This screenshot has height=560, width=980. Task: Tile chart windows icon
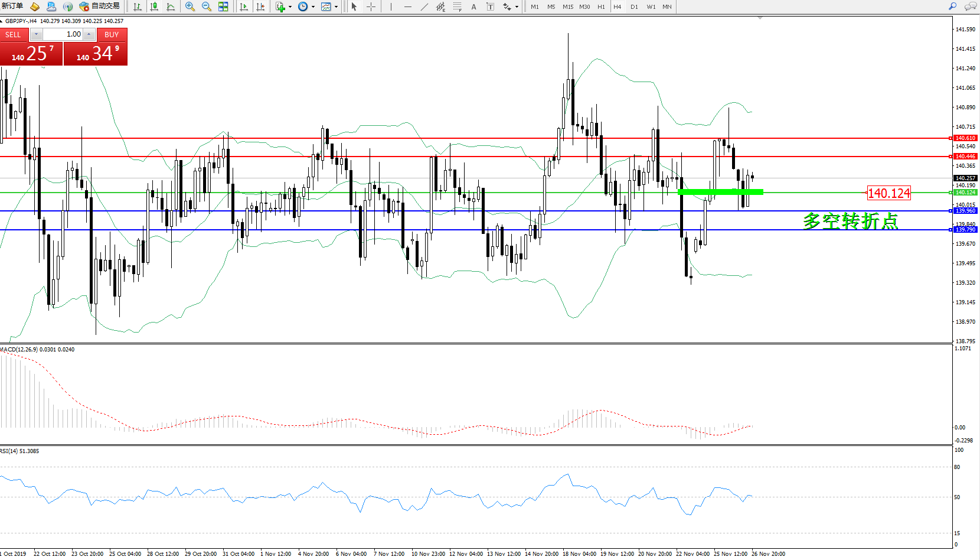click(x=223, y=6)
